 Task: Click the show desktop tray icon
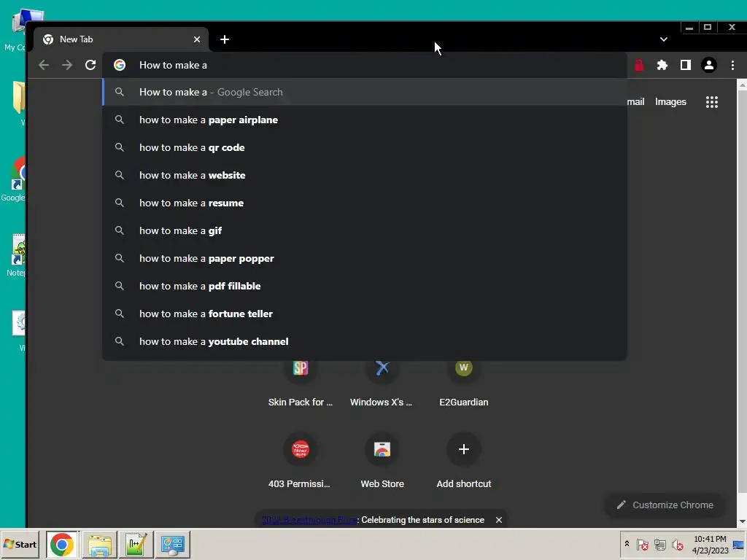pos(739,544)
